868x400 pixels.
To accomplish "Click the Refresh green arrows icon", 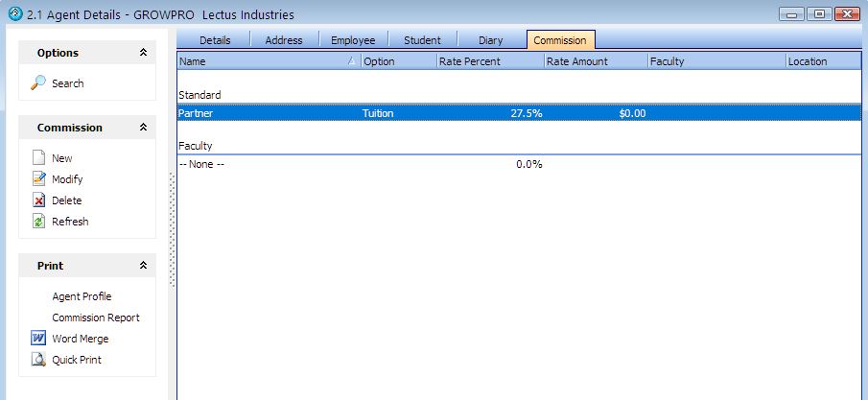I will tap(38, 222).
